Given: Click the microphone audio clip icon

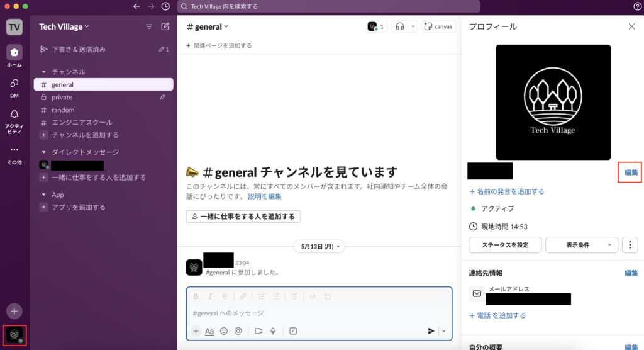Looking at the screenshot, I should tap(273, 331).
